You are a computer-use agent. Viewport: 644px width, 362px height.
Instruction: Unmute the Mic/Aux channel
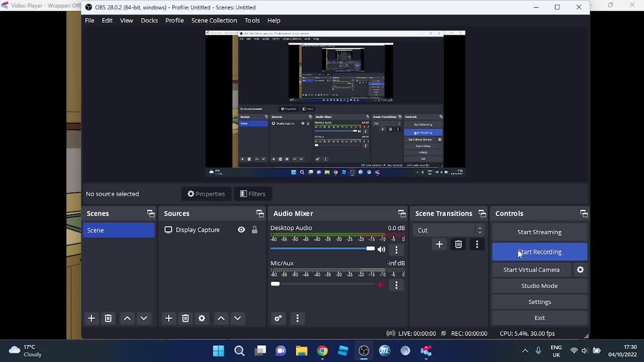tap(381, 285)
